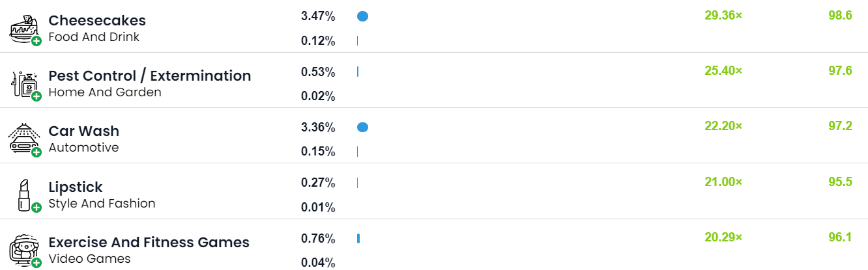Image resolution: width=868 pixels, height=270 pixels.
Task: Click the Cheesecakes cake icon
Action: coord(22,28)
